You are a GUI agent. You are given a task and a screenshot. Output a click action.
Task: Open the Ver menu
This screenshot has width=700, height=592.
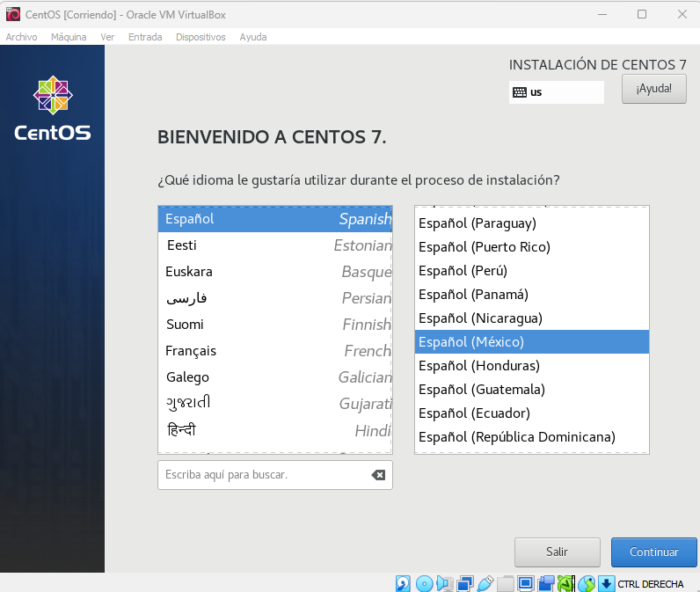coord(107,37)
